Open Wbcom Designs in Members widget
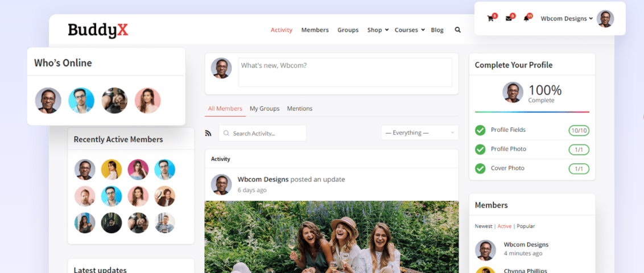Viewport: 644px width, 273px height. click(526, 245)
